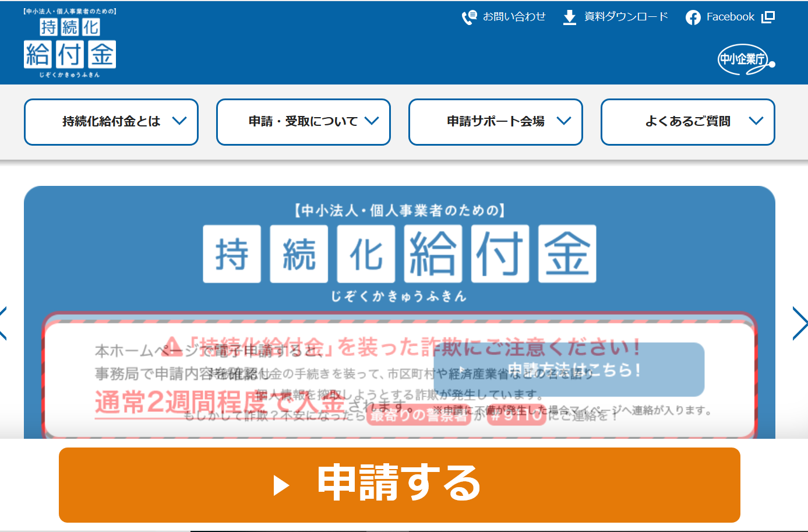Click the external link window icon
This screenshot has width=808, height=532.
[768, 17]
